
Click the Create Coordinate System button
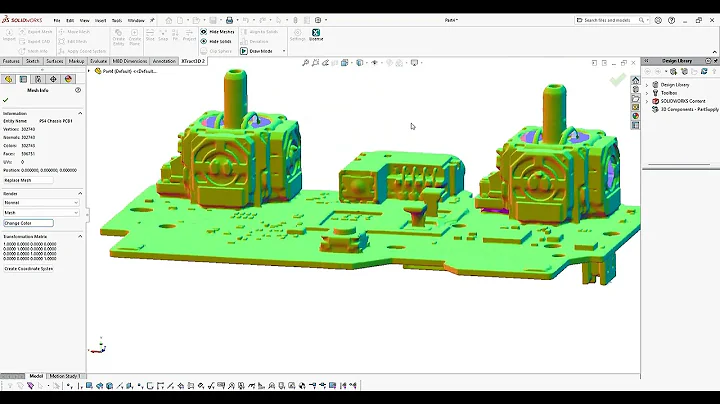(28, 269)
